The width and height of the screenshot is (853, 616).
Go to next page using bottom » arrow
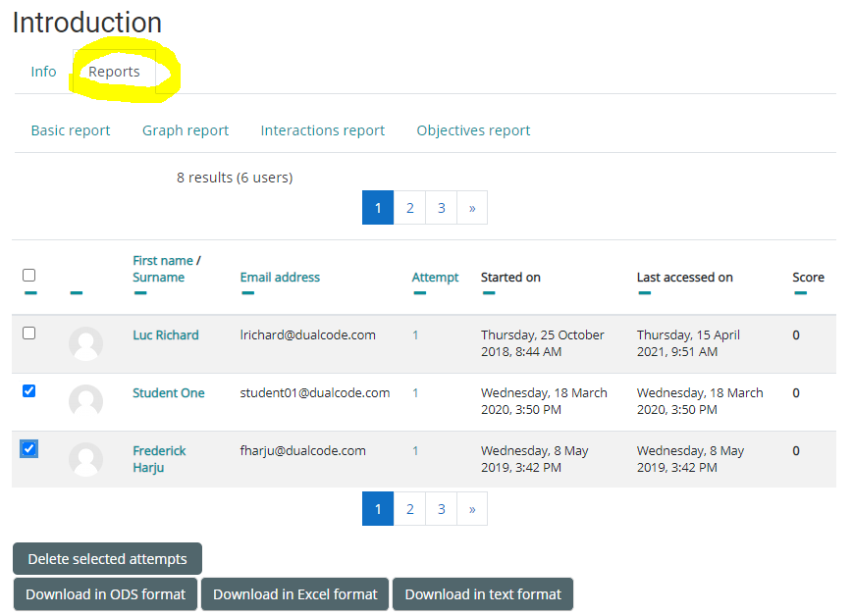pos(472,509)
